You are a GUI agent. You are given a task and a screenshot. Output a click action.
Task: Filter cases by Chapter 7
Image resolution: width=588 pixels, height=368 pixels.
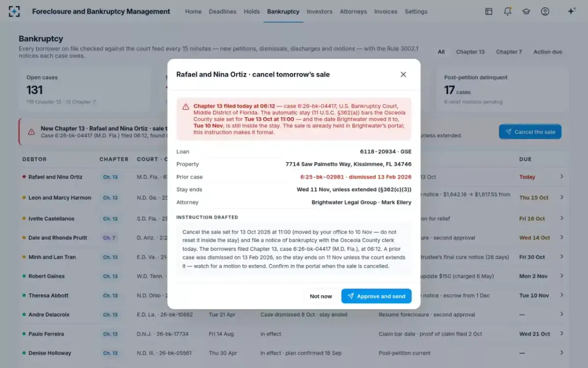[x=509, y=52]
